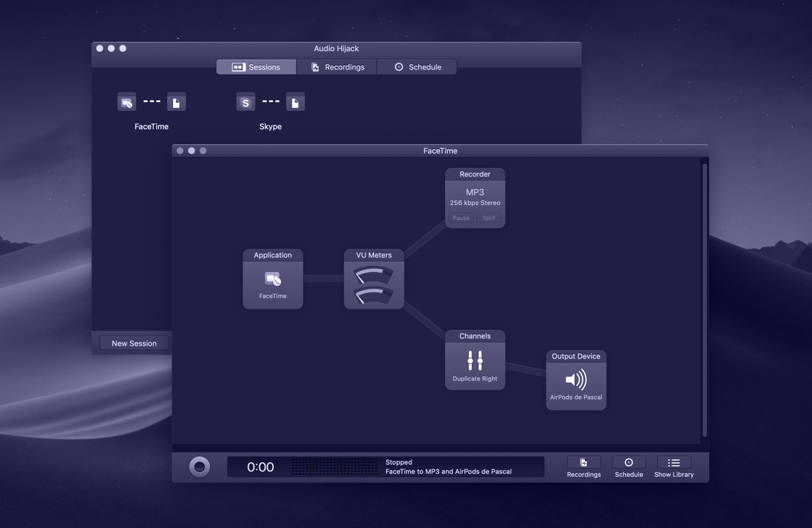This screenshot has width=812, height=528.
Task: Open the FaceTime session in Audio Hijack window
Action: [151, 112]
